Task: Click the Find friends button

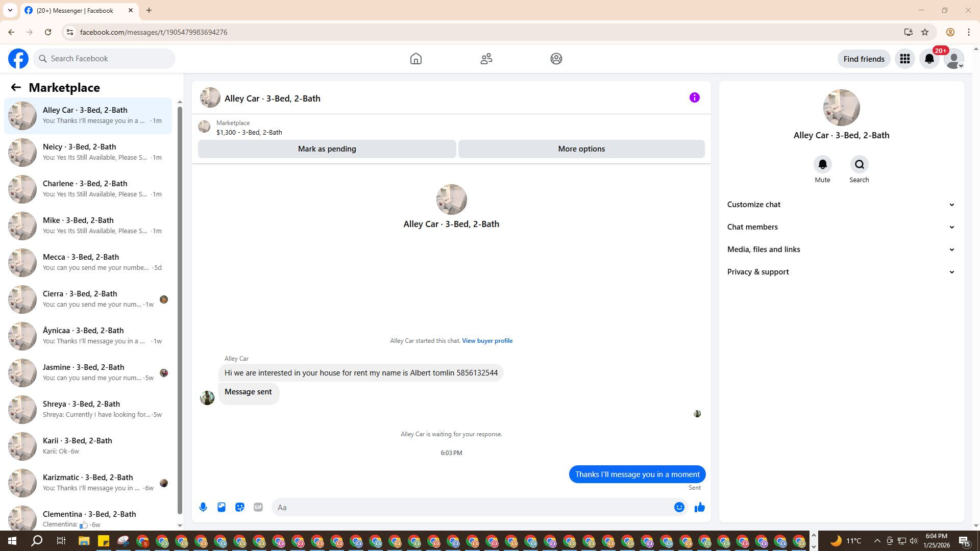Action: point(864,59)
